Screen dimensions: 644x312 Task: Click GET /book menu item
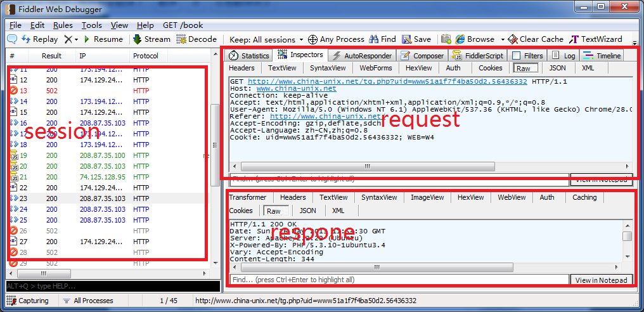(x=183, y=25)
